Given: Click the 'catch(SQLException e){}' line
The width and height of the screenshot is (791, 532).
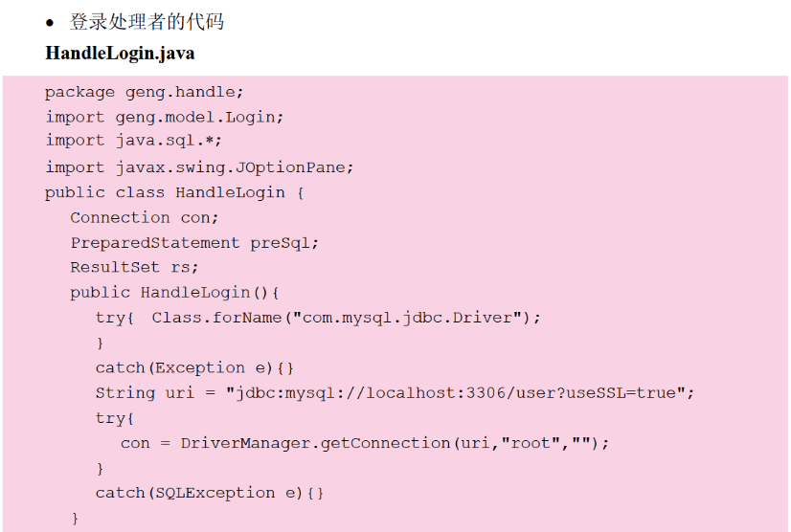Looking at the screenshot, I should 210,493.
